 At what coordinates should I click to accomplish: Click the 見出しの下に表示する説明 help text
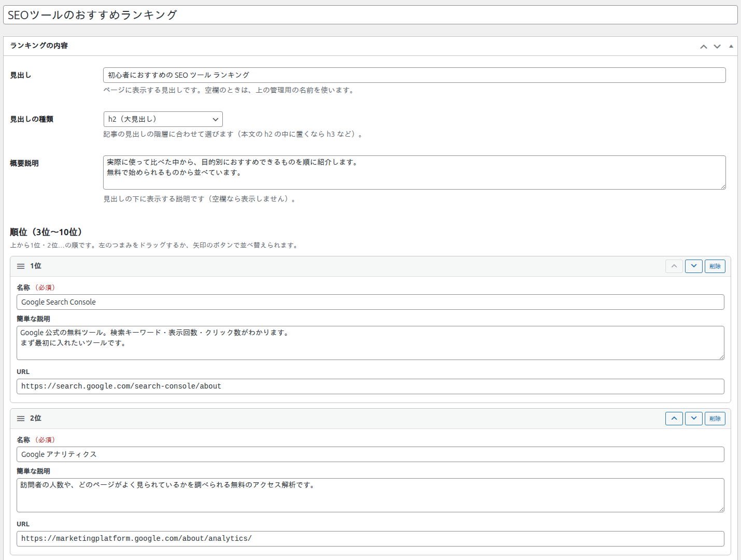[x=201, y=199]
